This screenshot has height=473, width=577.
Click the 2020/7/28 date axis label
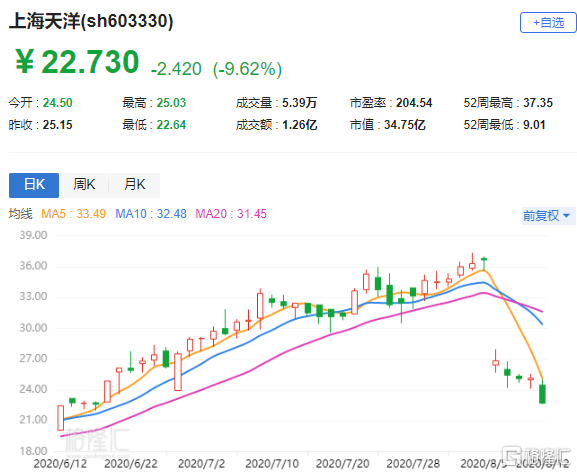tap(413, 464)
